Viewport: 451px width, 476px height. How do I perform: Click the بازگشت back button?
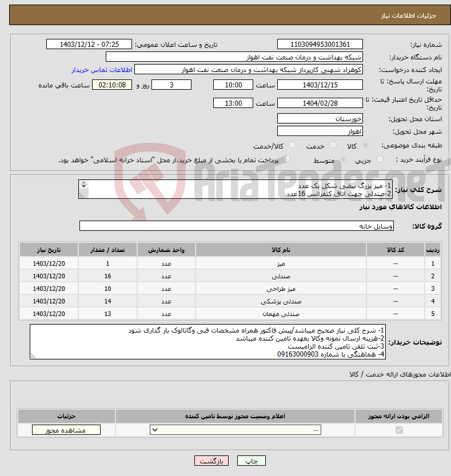[x=211, y=461]
